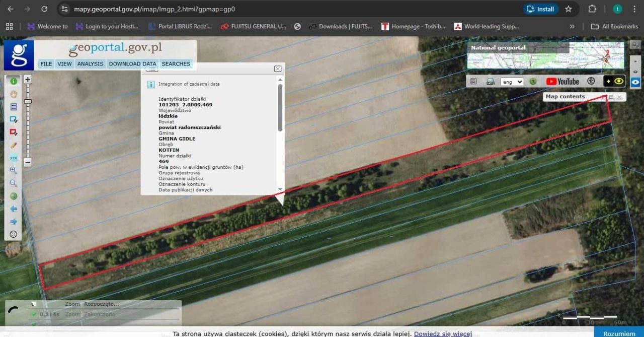Open the WMS services icon
The image size is (644, 337).
[490, 82]
